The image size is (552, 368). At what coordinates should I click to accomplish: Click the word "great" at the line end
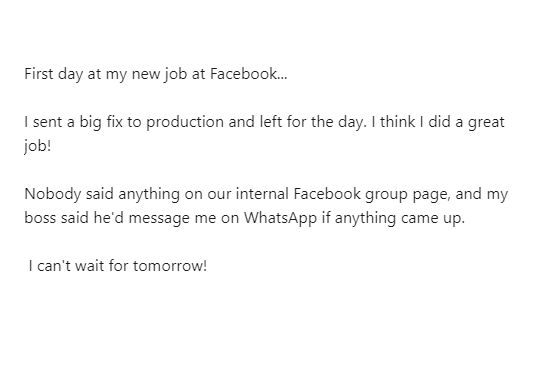point(486,123)
